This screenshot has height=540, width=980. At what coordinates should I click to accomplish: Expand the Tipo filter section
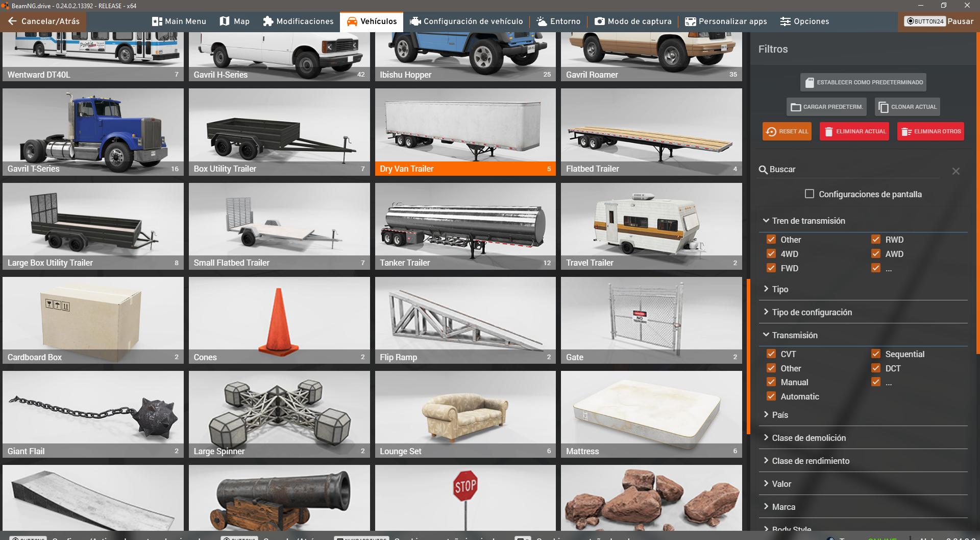863,289
